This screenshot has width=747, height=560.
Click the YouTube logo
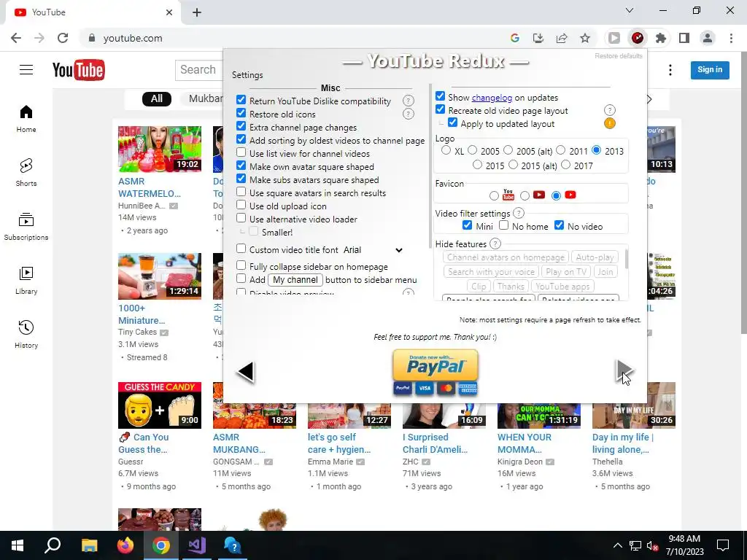[79, 70]
